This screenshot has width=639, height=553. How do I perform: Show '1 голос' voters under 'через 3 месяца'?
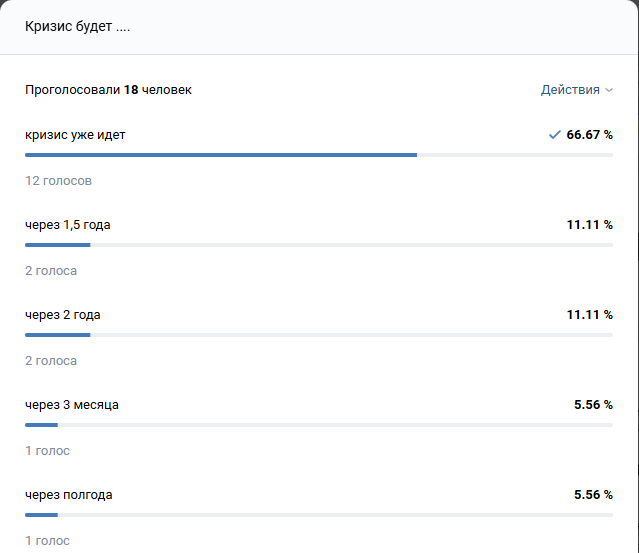(47, 451)
